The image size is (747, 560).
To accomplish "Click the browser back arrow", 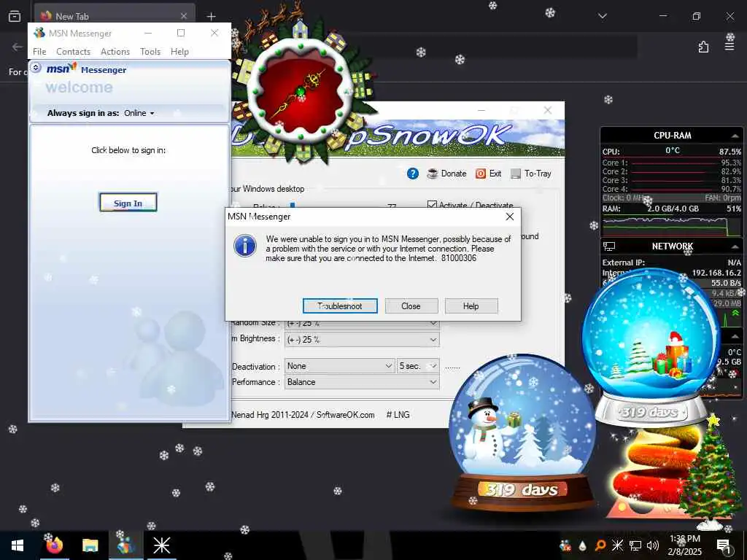I will (x=18, y=47).
